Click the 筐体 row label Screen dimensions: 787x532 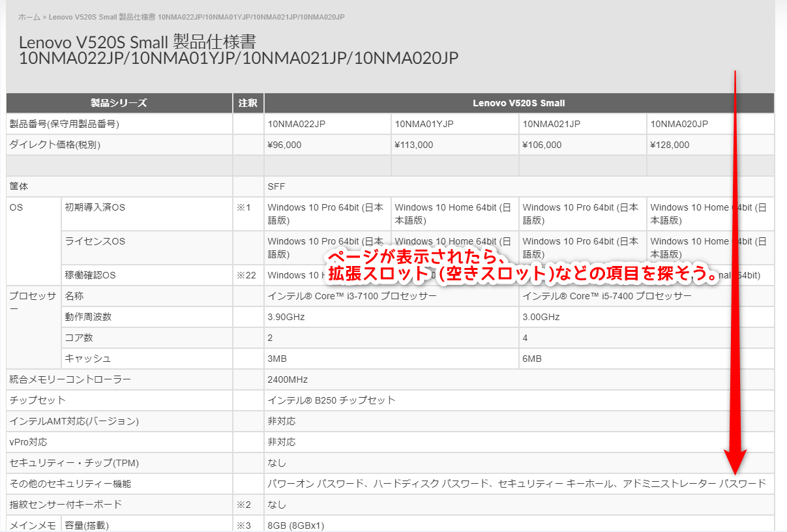19,186
